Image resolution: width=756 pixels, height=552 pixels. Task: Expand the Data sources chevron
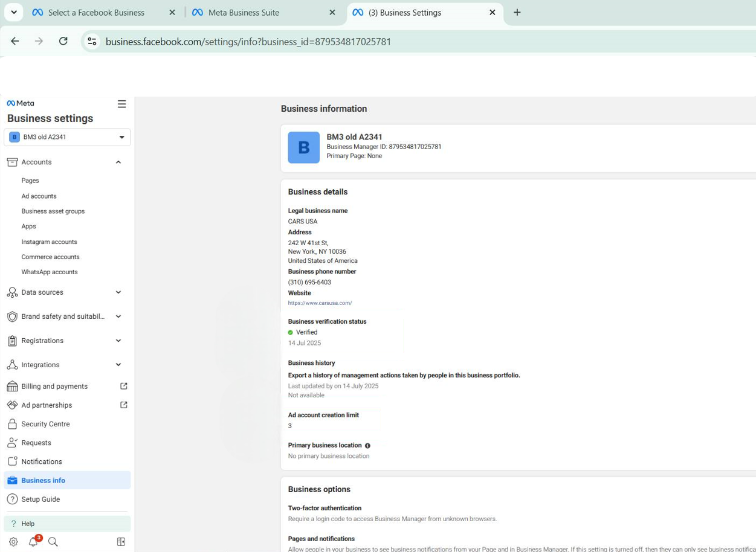tap(118, 292)
